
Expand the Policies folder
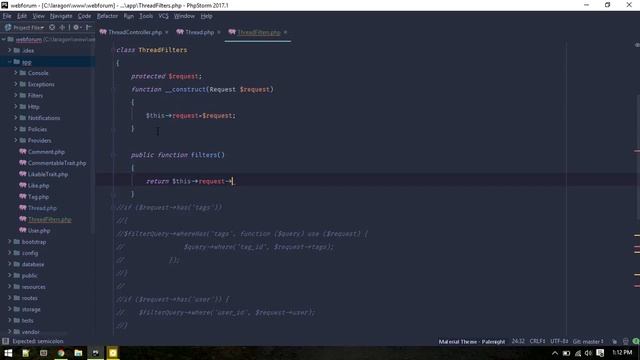pos(16,129)
